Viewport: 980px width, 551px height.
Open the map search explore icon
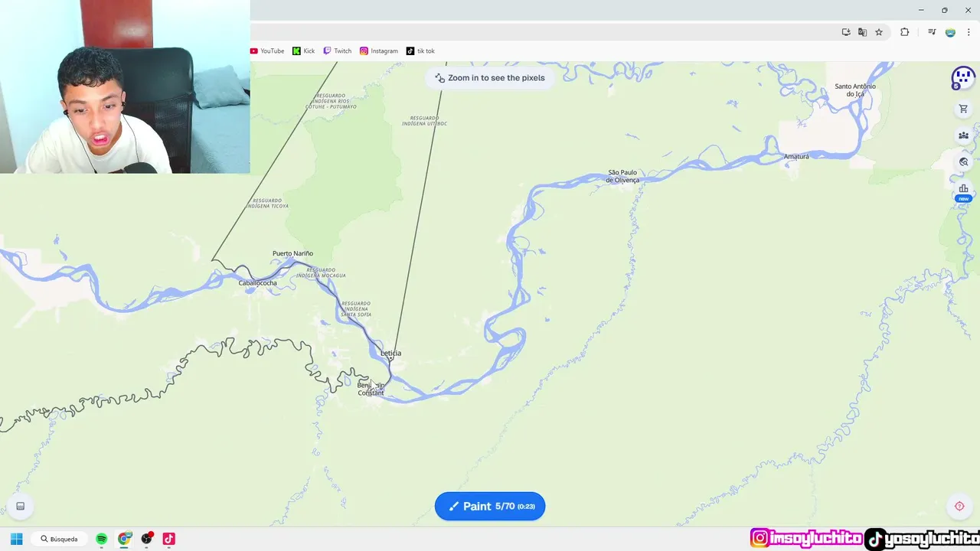[963, 162]
